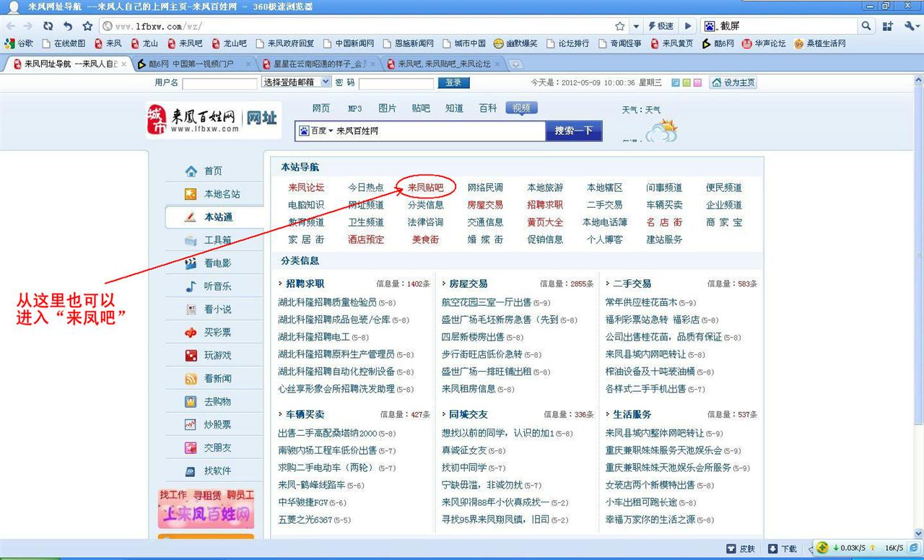The image size is (924, 560).
Task: Open the address bar history dropdown arrow
Action: [636, 26]
